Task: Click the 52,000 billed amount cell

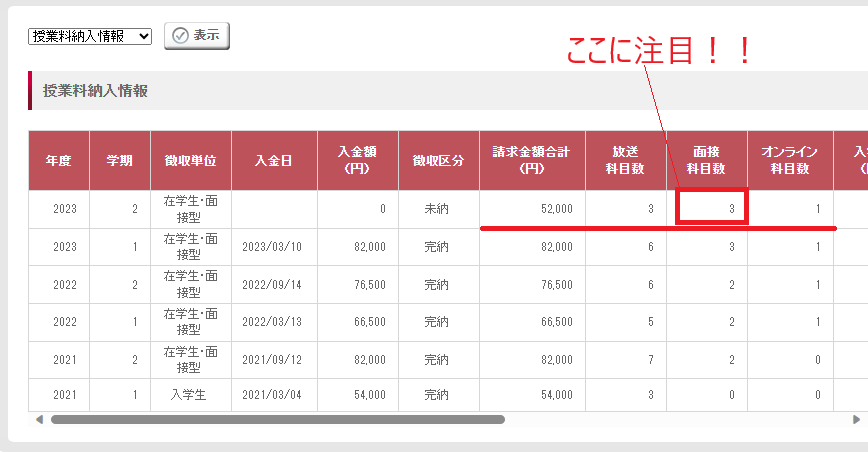Action: [x=532, y=209]
